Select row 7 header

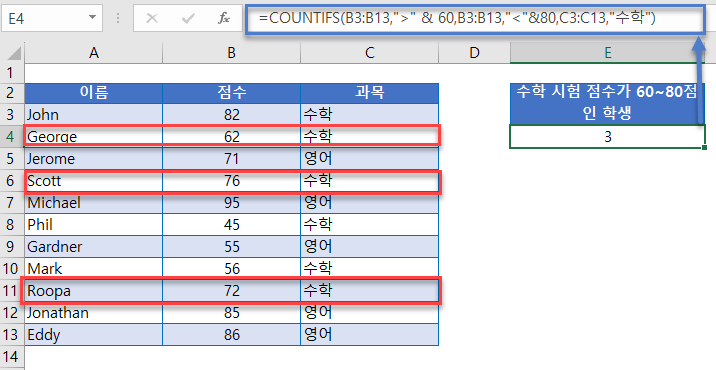pyautogui.click(x=11, y=202)
